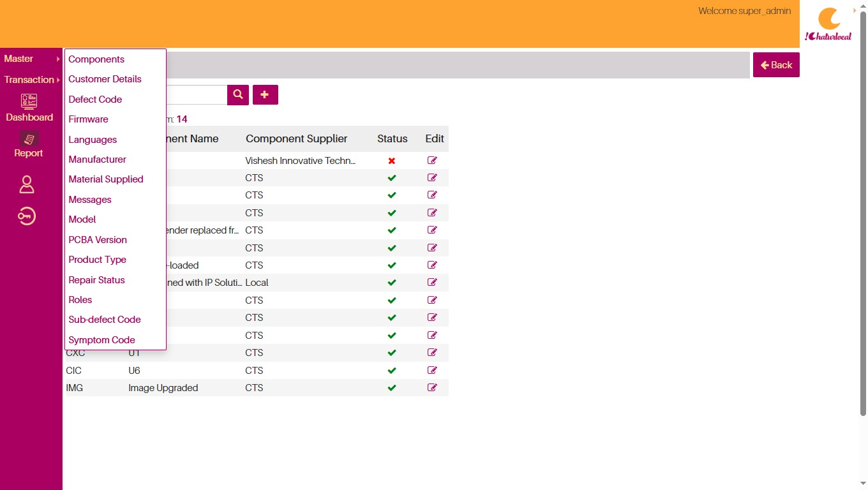Click edit icon for Local supplier row

point(432,283)
